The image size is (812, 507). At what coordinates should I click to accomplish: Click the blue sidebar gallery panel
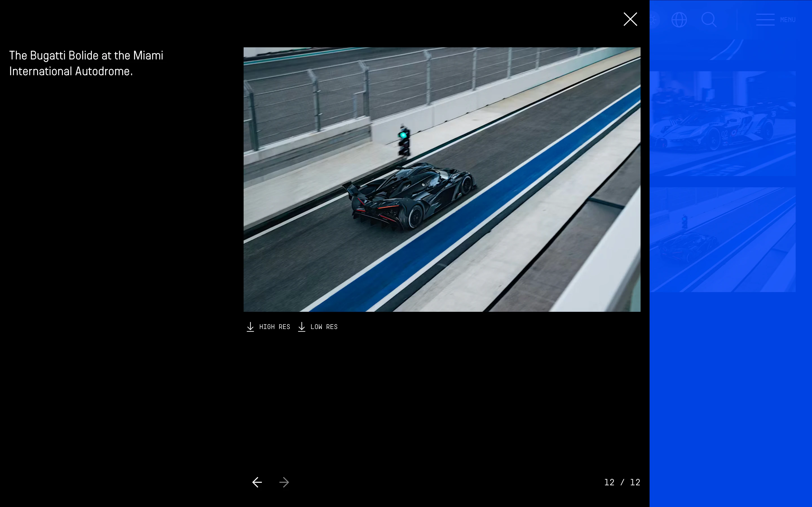click(x=730, y=369)
